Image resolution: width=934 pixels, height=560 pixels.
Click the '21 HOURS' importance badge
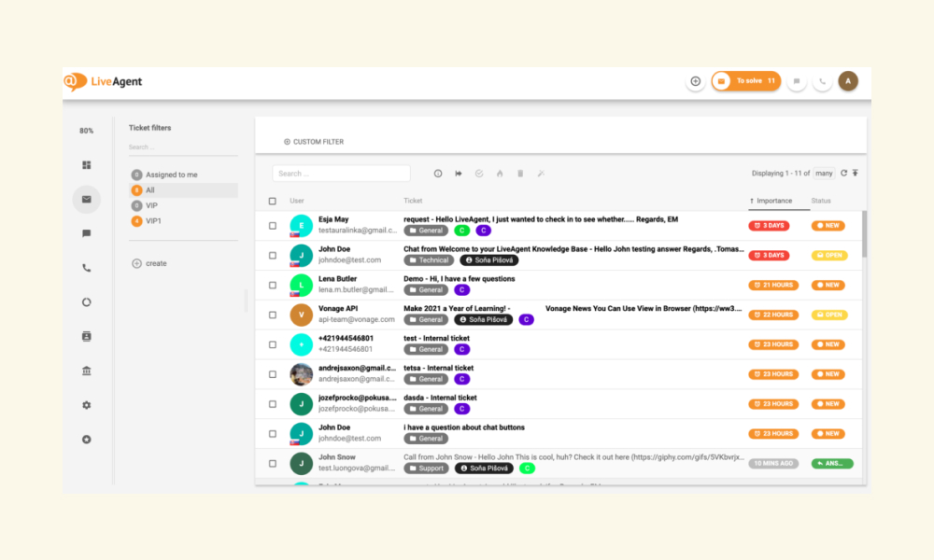pos(773,285)
